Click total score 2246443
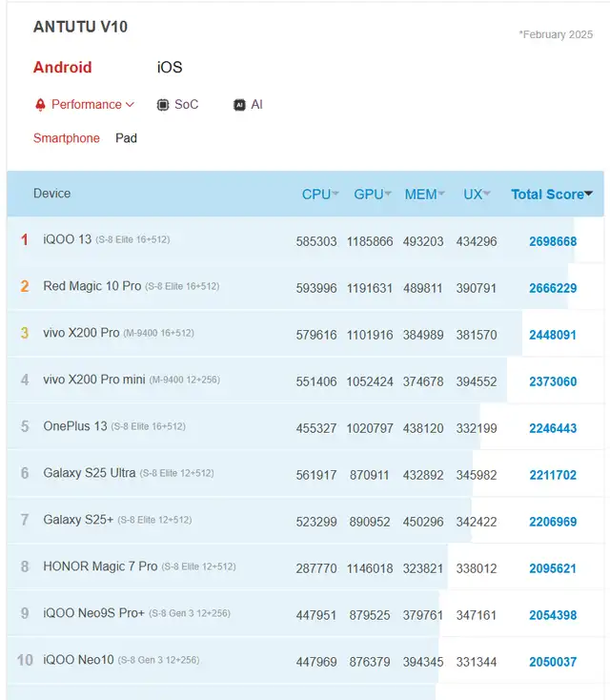Viewport: 610px width, 700px height. pos(553,428)
